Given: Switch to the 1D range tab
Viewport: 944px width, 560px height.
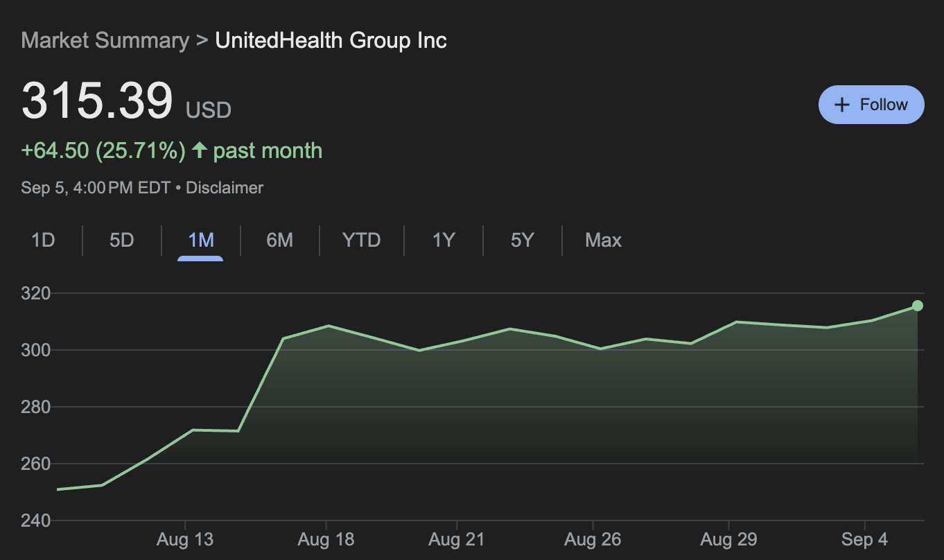Looking at the screenshot, I should pos(43,240).
